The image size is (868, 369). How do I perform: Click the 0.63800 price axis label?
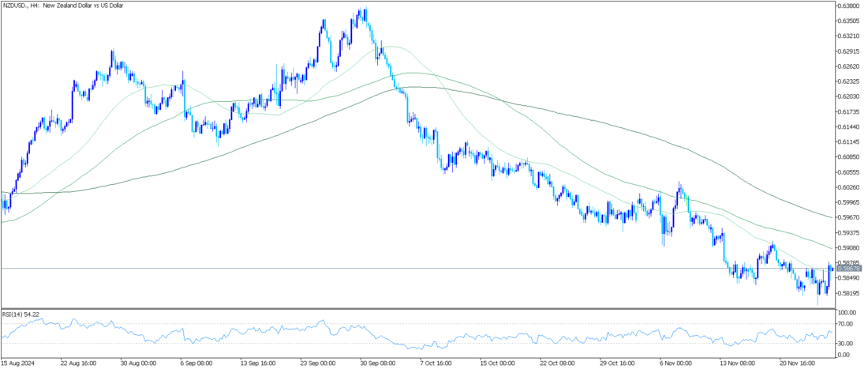click(x=848, y=6)
